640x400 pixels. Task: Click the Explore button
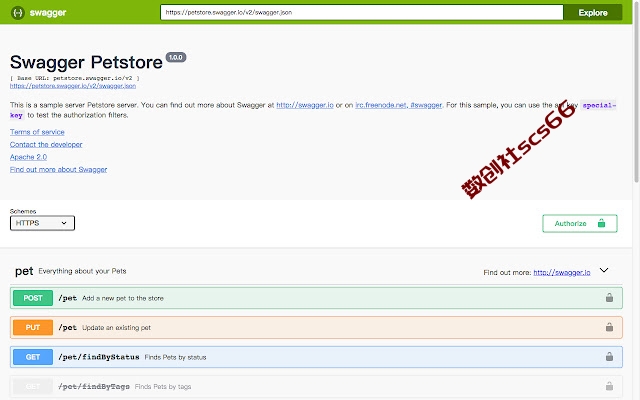[x=593, y=13]
